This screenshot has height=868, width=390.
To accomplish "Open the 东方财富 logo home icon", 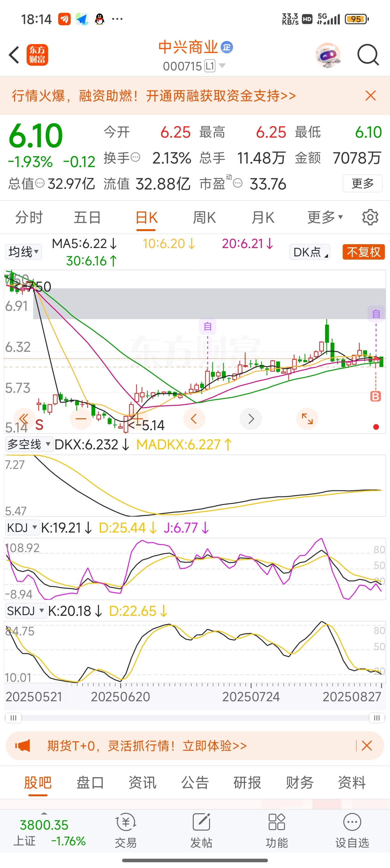I will pyautogui.click(x=37, y=55).
